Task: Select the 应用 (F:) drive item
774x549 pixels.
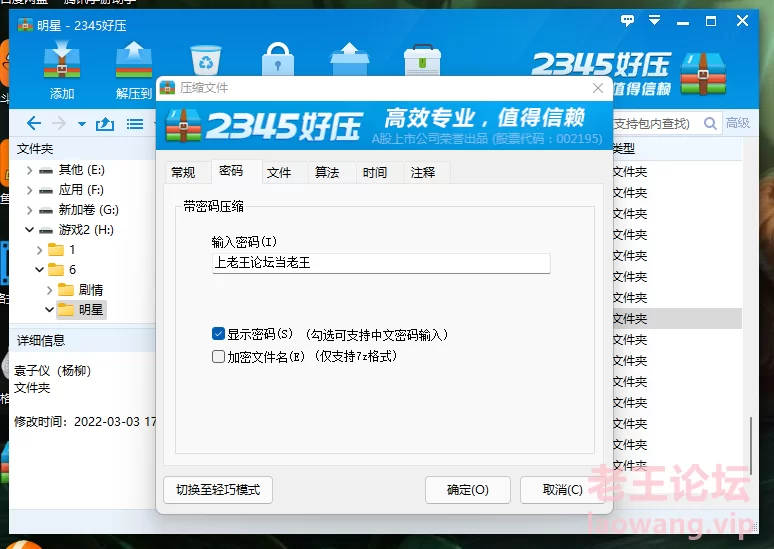Action: coord(72,190)
